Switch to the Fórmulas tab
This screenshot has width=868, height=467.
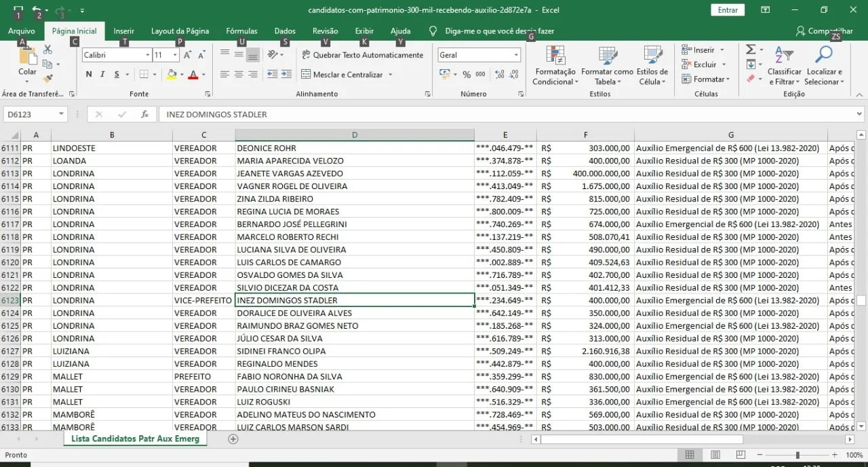pyautogui.click(x=241, y=31)
